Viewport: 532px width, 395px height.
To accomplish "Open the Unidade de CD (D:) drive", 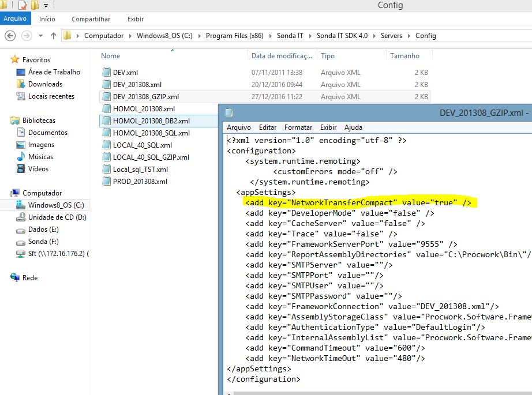I will (x=57, y=217).
